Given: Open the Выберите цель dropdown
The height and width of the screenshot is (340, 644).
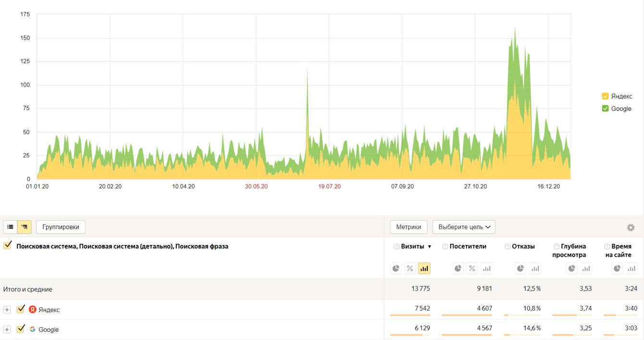Looking at the screenshot, I should tap(464, 227).
